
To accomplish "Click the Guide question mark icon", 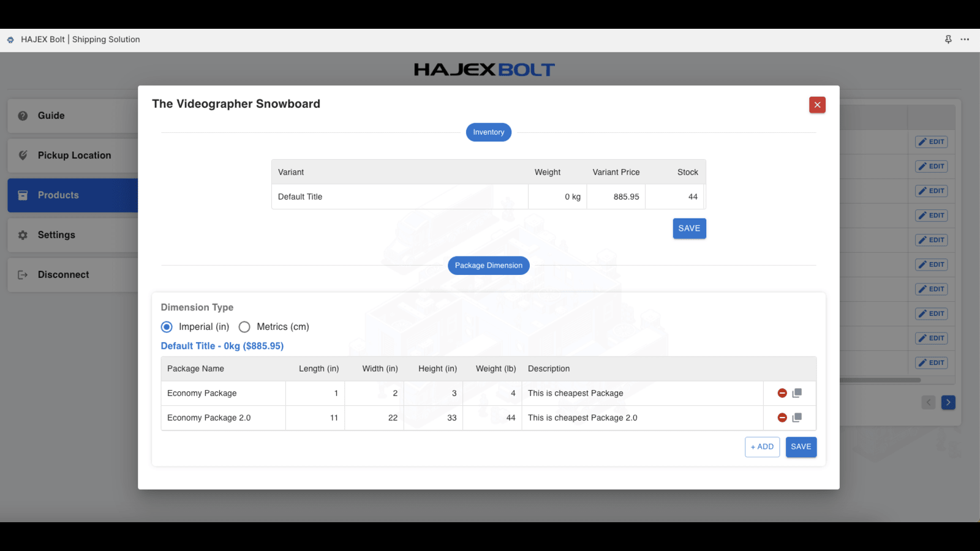I will pos(23,116).
